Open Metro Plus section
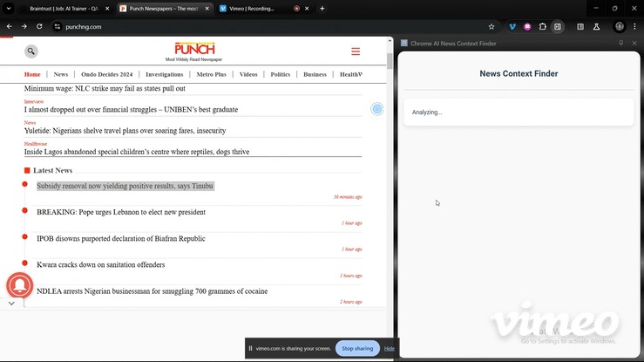644x362 pixels. pyautogui.click(x=211, y=74)
